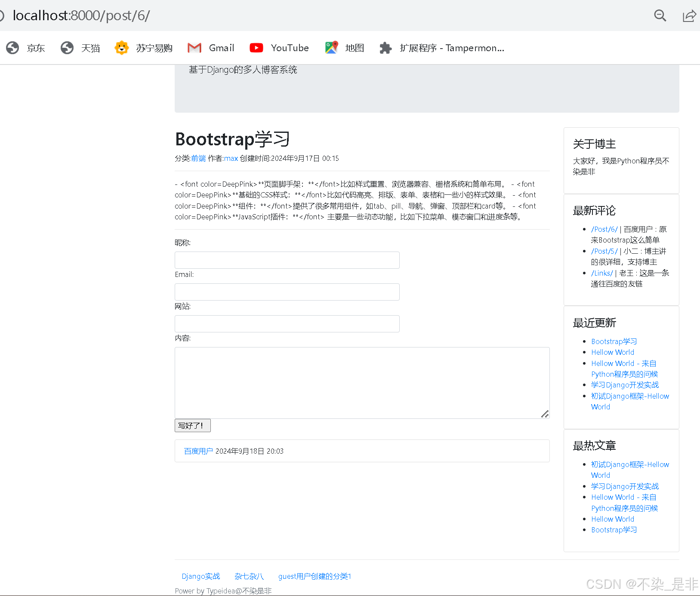Open Bootstrap学习 under 最热文章

coord(614,530)
